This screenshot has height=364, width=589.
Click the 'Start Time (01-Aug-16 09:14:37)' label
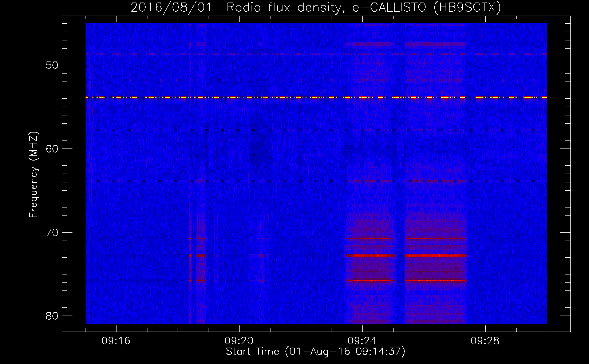[x=316, y=352]
